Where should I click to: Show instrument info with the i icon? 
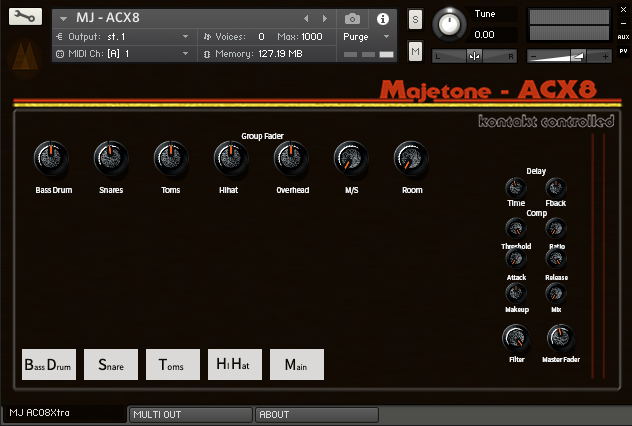[x=383, y=19]
